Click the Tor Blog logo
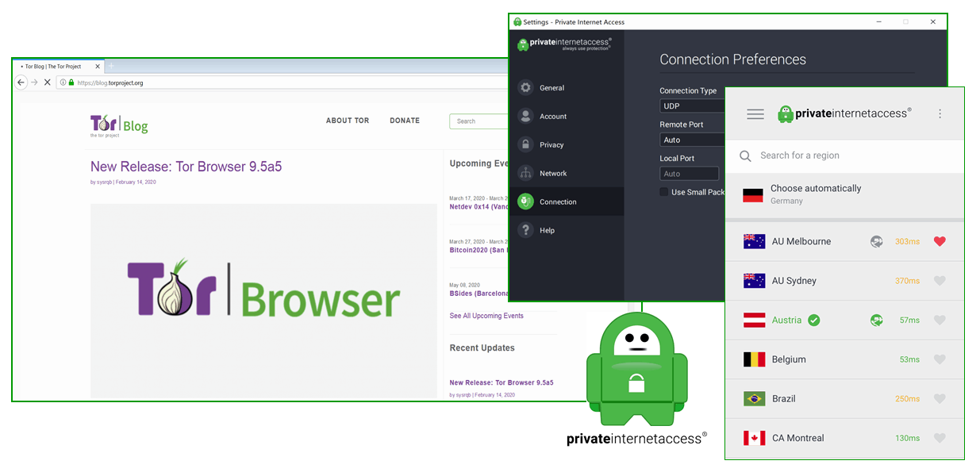The height and width of the screenshot is (476, 980). pos(119,125)
